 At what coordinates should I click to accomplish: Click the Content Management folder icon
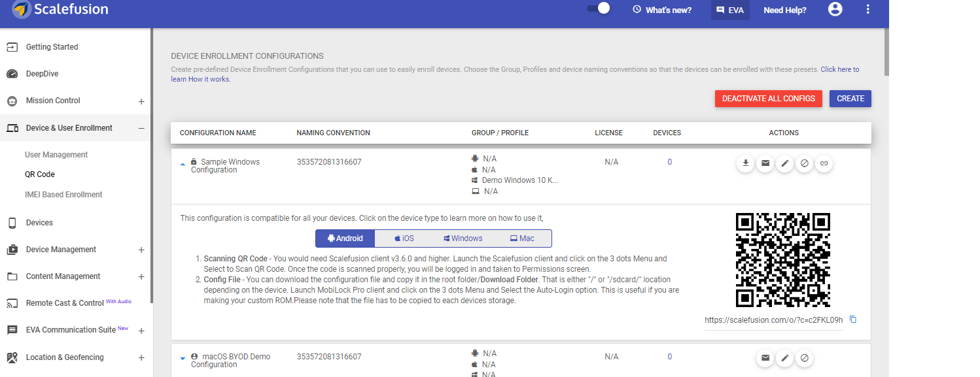[x=12, y=276]
